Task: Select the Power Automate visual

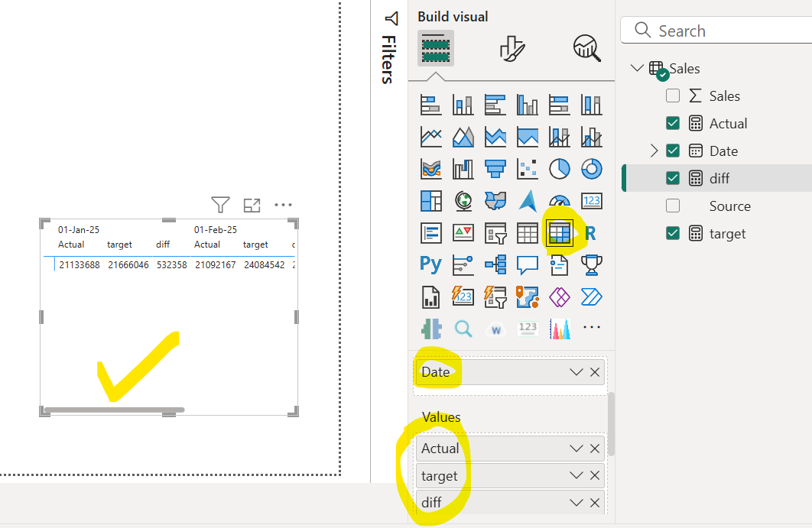Action: point(591,297)
